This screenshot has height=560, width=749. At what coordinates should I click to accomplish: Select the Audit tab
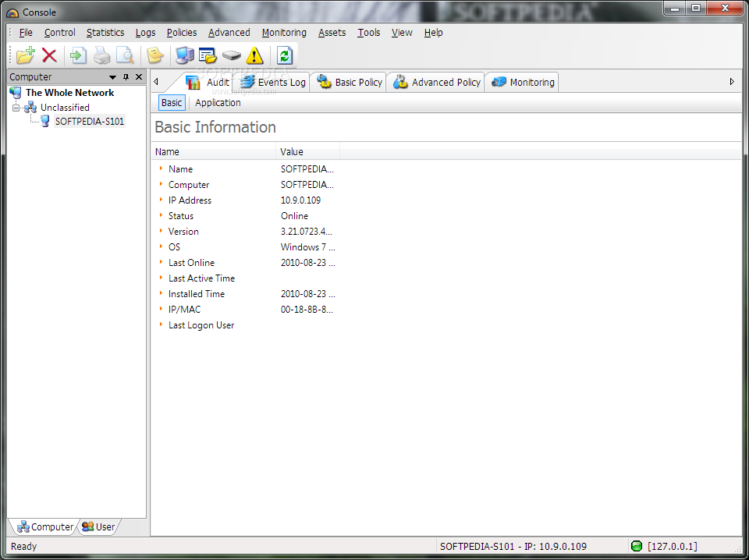(207, 82)
